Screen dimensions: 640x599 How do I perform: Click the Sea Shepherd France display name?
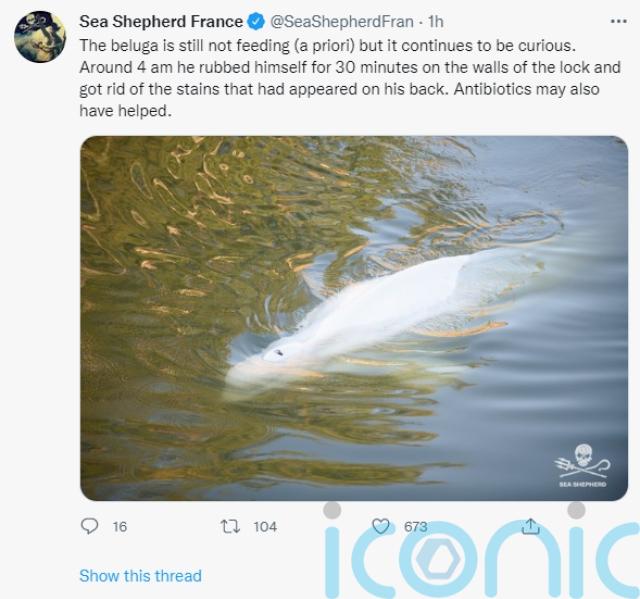click(161, 22)
